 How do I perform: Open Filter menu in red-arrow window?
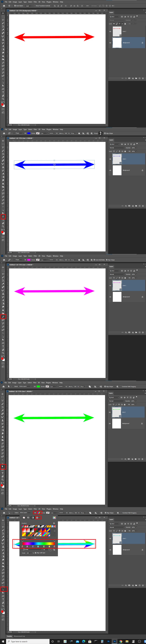(35, 2)
